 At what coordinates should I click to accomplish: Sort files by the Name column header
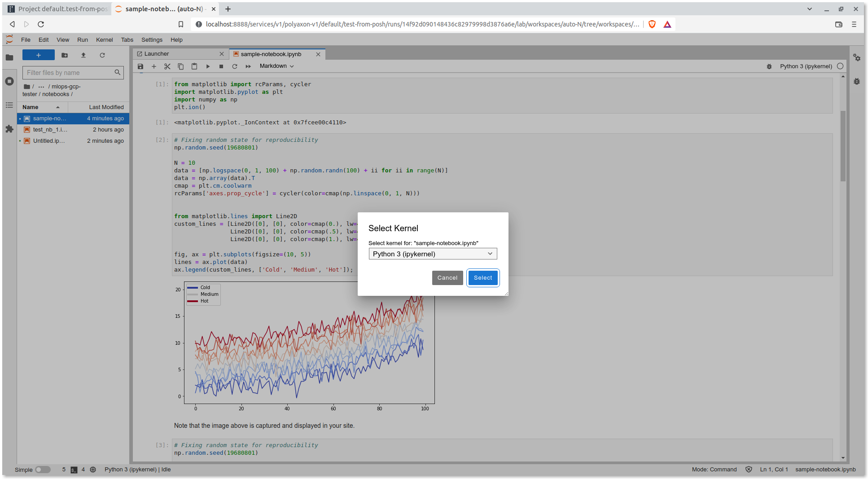tap(42, 107)
